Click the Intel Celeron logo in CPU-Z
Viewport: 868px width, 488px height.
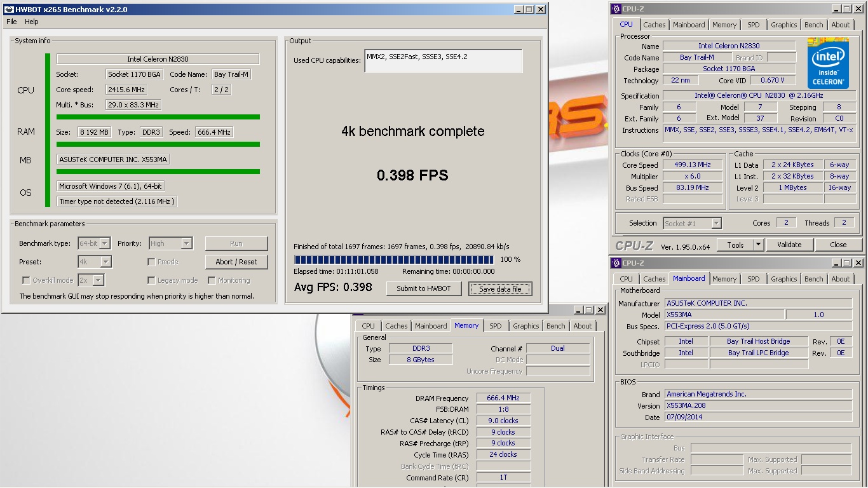coord(828,64)
